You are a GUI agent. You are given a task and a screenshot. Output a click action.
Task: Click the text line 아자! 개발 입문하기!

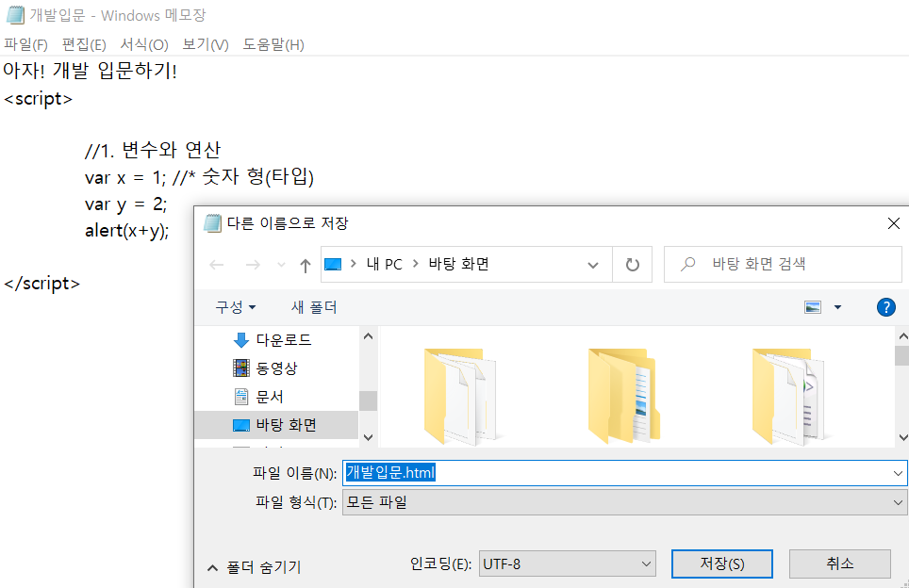point(90,72)
